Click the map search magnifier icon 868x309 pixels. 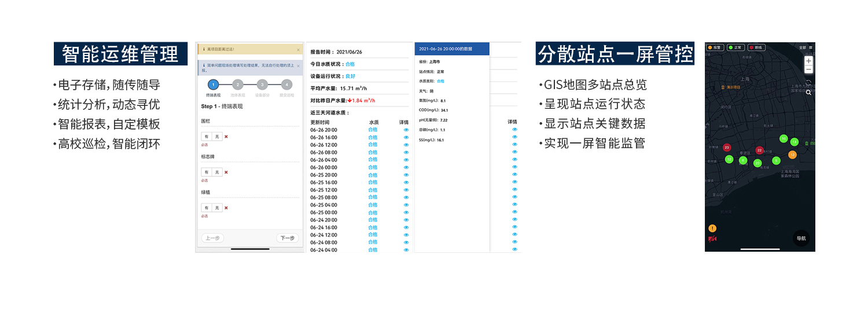tap(808, 92)
